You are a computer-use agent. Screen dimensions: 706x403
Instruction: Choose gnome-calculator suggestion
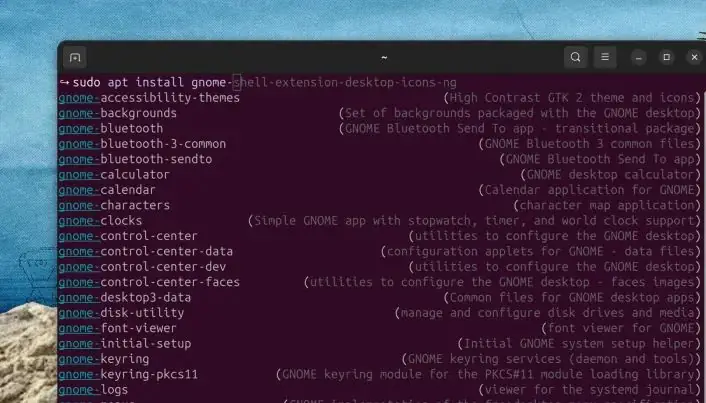[x=114, y=174]
